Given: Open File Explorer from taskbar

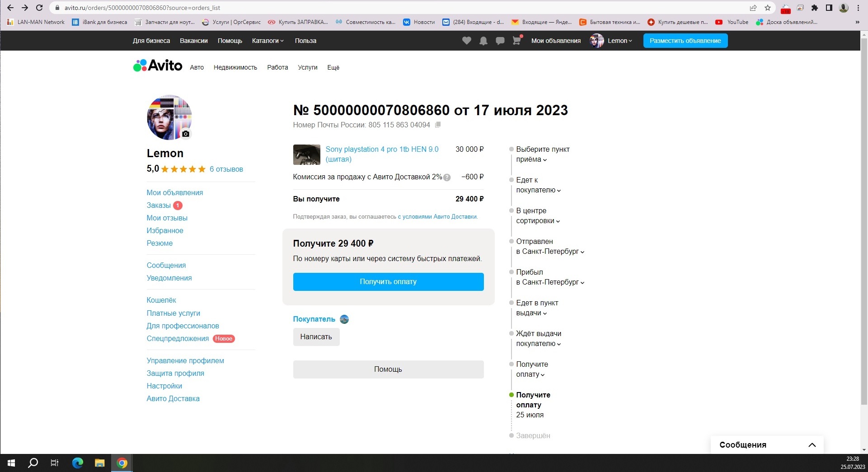Looking at the screenshot, I should pyautogui.click(x=100, y=463).
